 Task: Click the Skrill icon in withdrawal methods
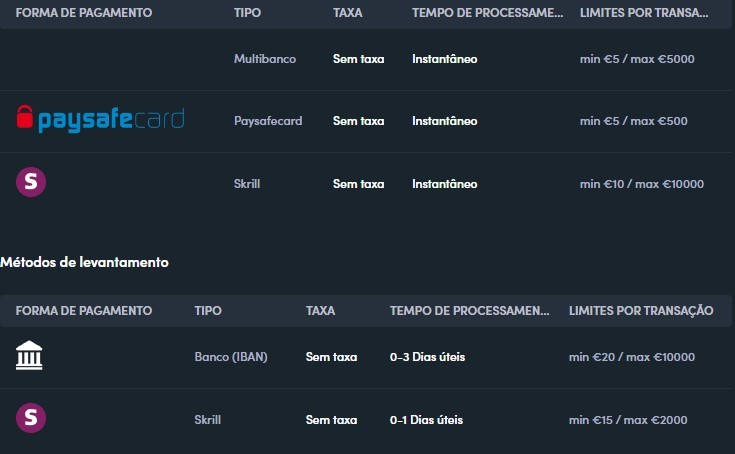(31, 417)
